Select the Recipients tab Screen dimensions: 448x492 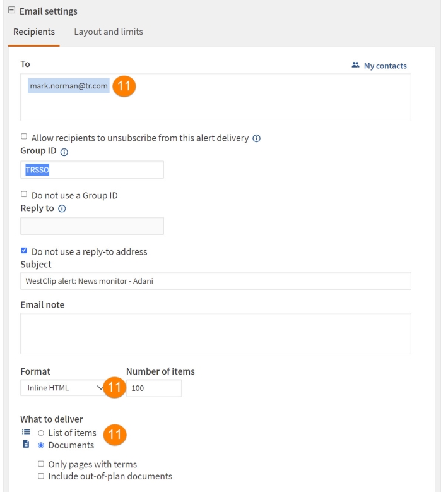(x=34, y=32)
